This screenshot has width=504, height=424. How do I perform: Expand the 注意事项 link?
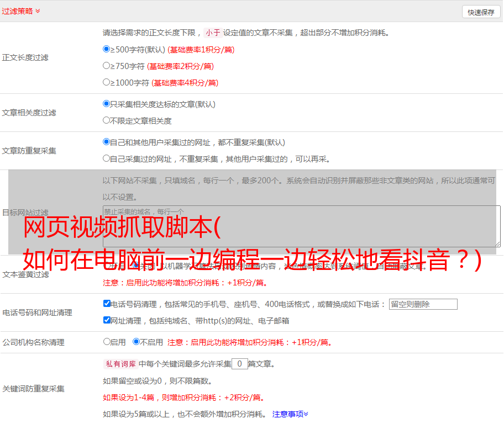pyautogui.click(x=290, y=414)
